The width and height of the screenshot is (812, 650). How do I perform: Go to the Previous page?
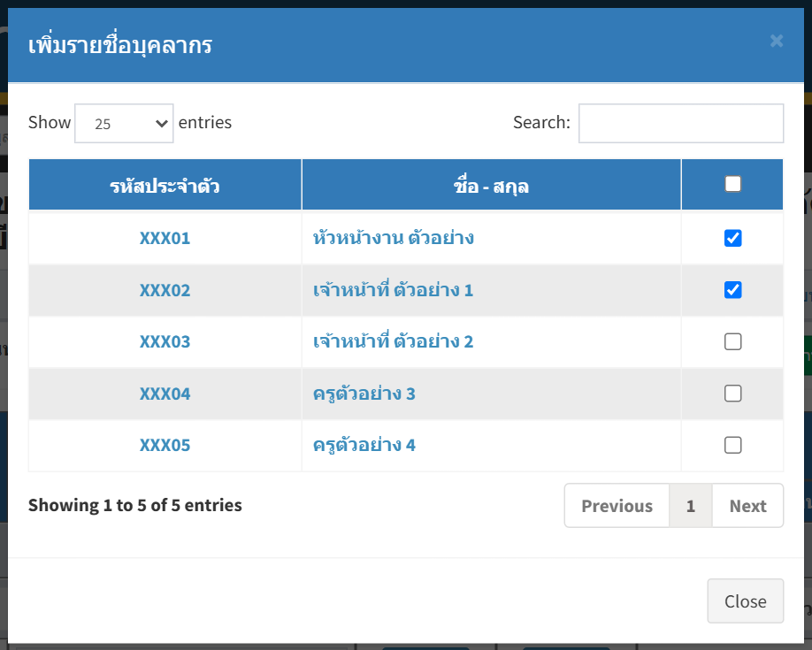[x=617, y=506]
